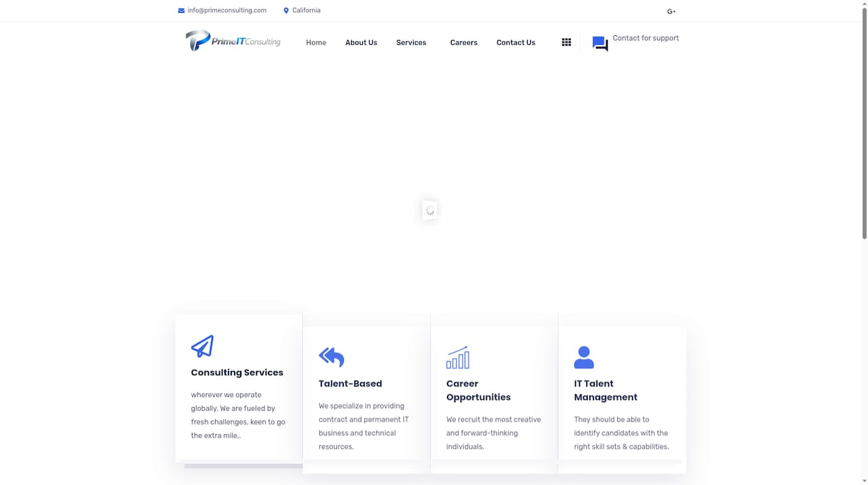Click text 'They should be able to identify'

[x=621, y=433]
